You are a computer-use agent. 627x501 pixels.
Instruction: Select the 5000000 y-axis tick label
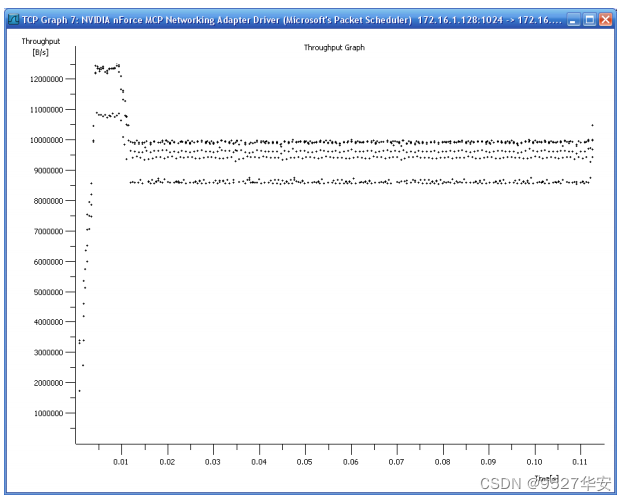pos(48,292)
